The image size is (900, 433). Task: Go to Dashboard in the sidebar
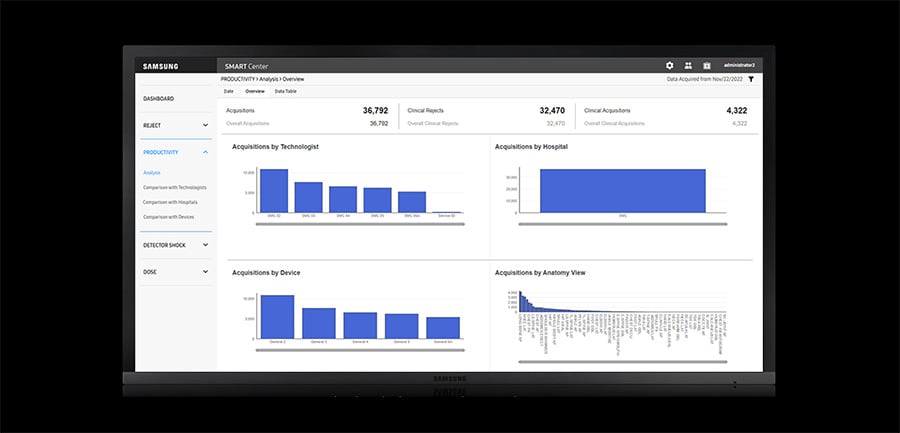click(x=158, y=99)
